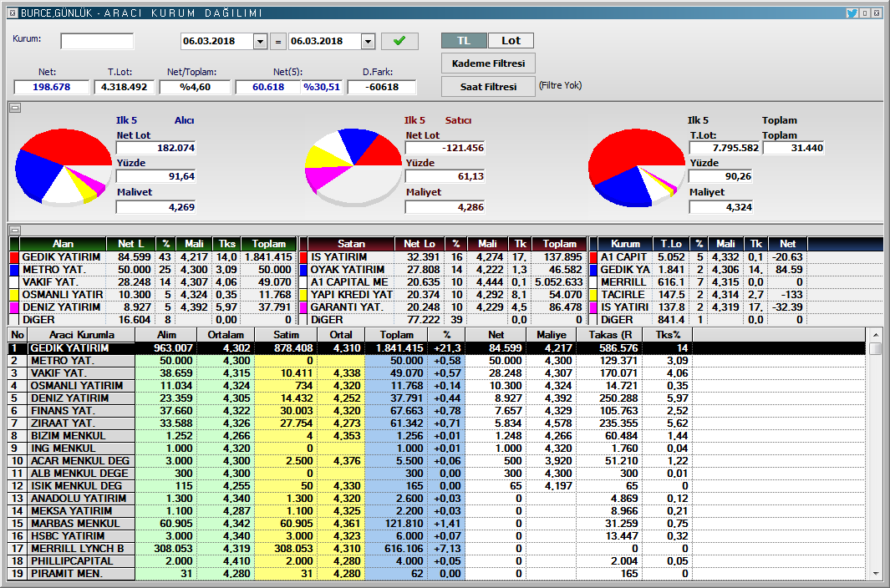Sort main table by Alim header

coord(166,335)
